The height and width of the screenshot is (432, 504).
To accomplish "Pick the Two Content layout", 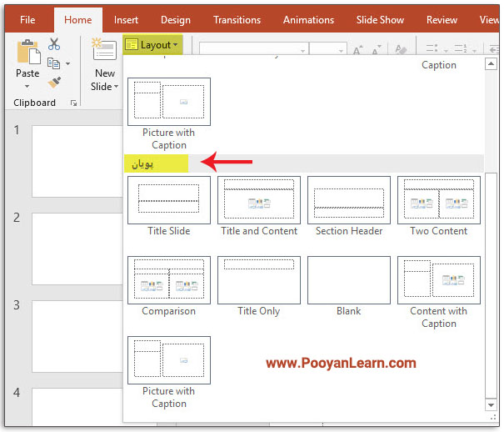I will [x=439, y=207].
